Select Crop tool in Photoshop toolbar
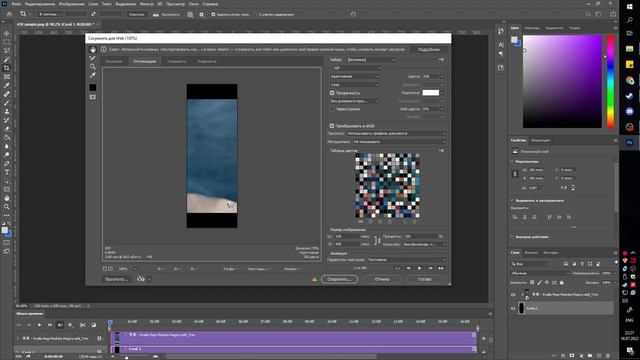The width and height of the screenshot is (640, 360). [7, 68]
